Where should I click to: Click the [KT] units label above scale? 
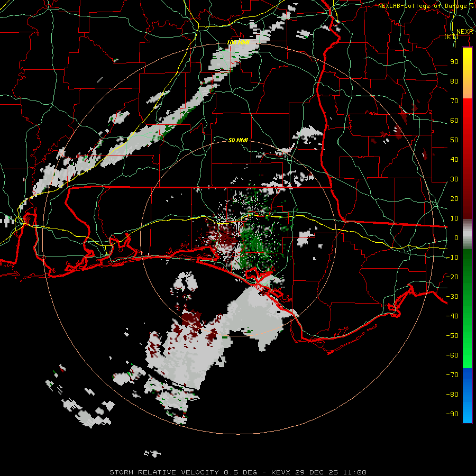click(x=452, y=36)
